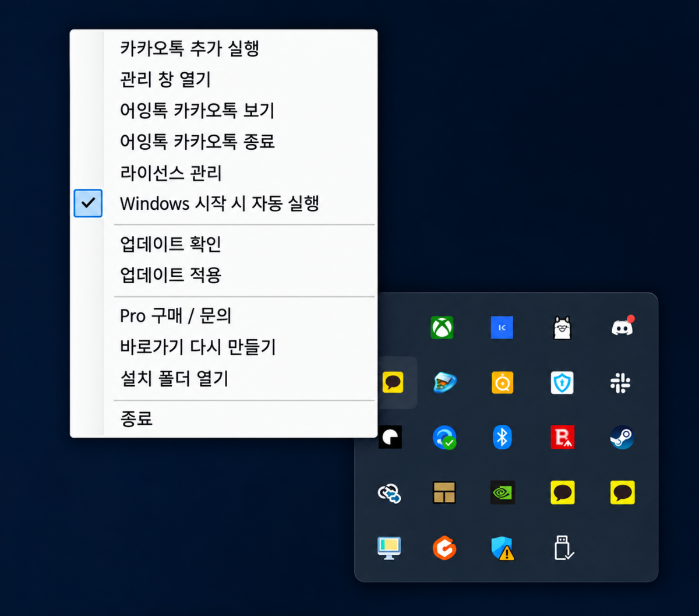
Task: Click the red B tray icon
Action: click(562, 437)
